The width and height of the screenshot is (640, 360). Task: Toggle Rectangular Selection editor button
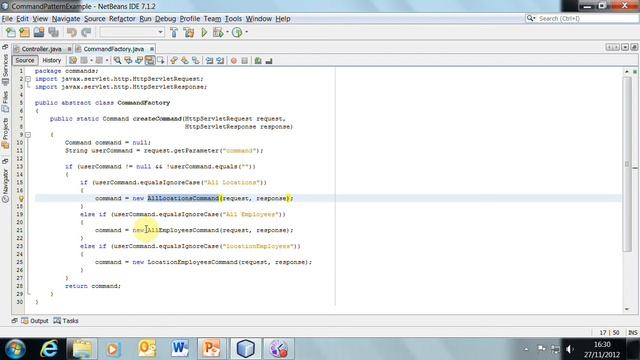pos(161,60)
